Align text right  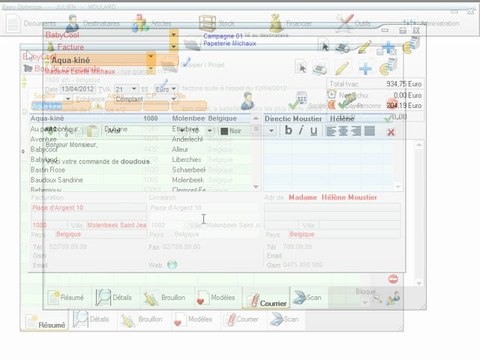pyautogui.click(x=356, y=131)
